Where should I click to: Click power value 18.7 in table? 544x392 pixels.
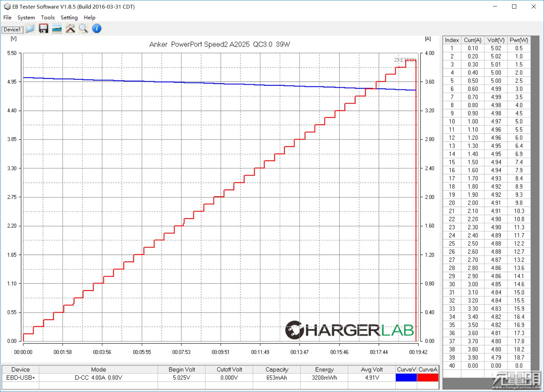[519, 357]
